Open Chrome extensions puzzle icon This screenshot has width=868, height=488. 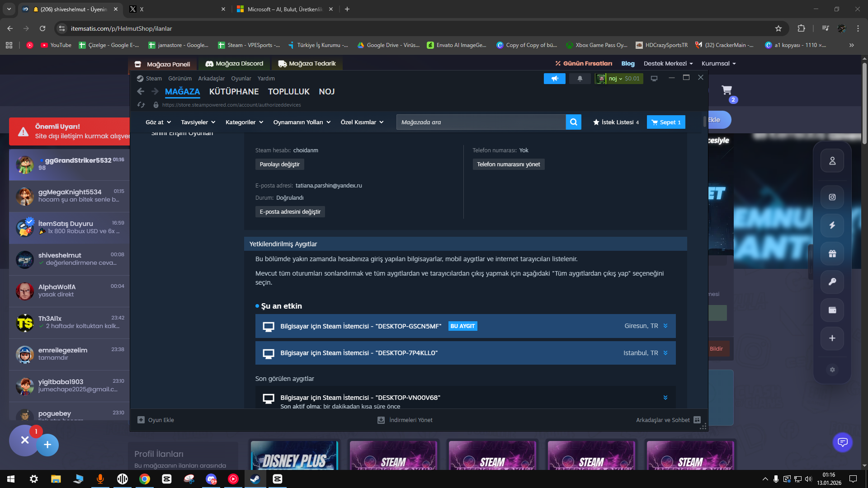click(x=801, y=28)
